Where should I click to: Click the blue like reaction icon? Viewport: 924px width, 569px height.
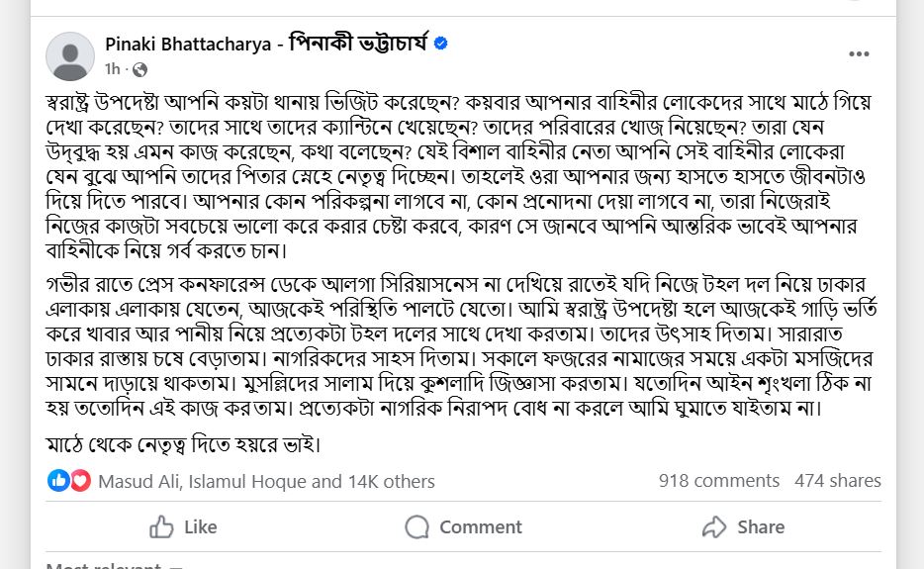[x=58, y=481]
